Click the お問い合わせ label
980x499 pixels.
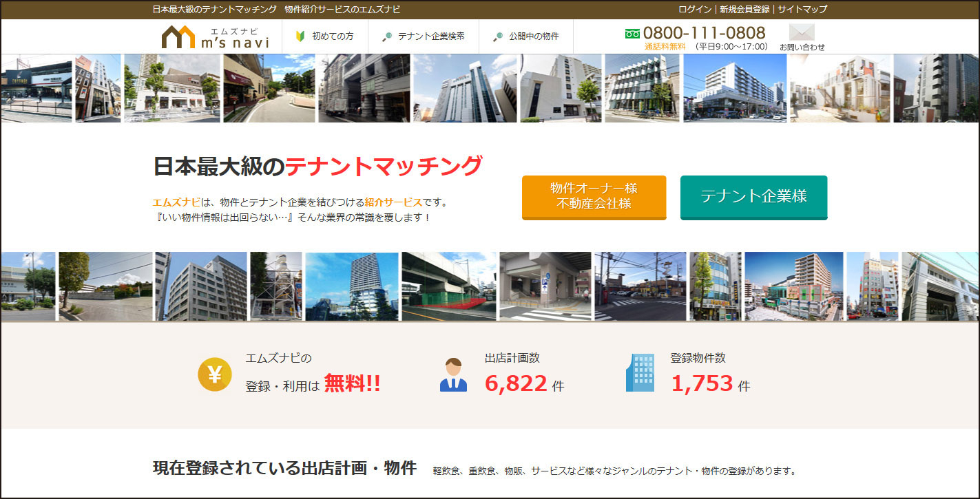[802, 47]
